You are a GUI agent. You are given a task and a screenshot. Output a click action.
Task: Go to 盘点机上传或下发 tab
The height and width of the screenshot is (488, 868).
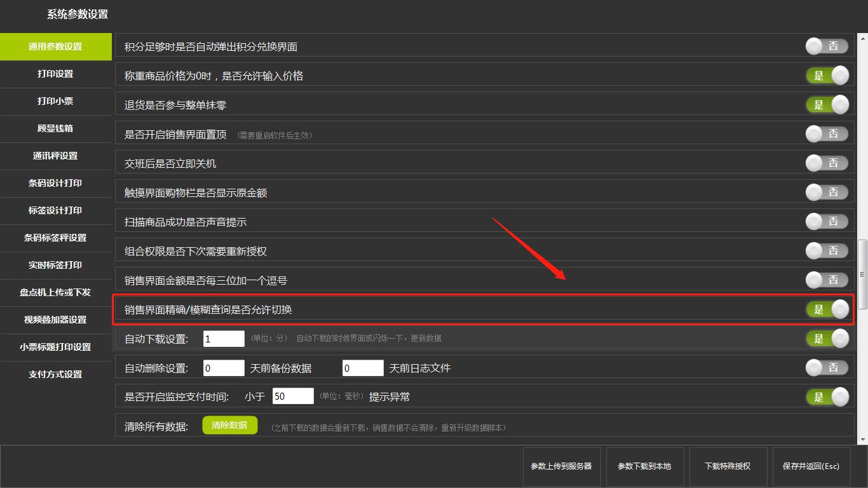point(55,292)
